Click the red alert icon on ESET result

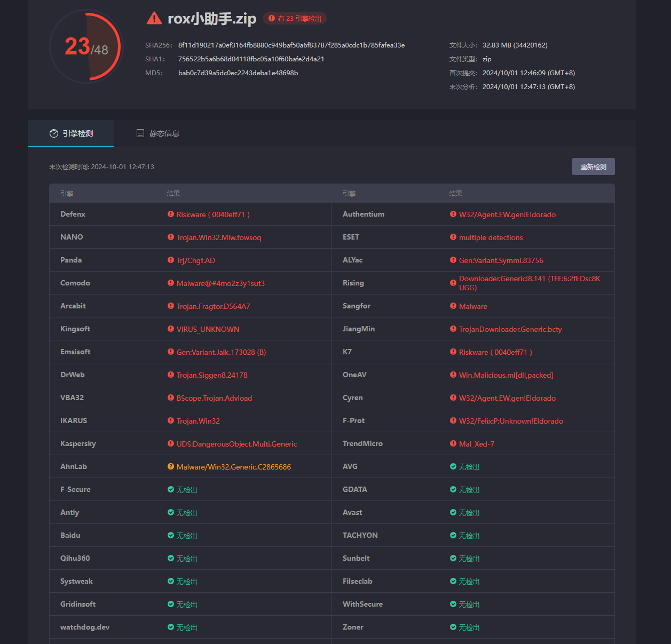point(453,237)
